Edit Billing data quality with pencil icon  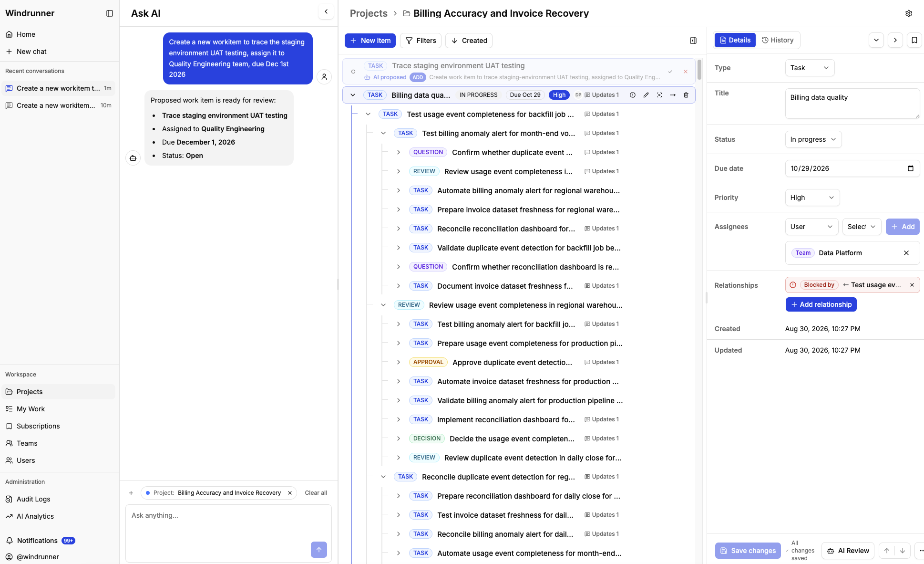(x=646, y=95)
